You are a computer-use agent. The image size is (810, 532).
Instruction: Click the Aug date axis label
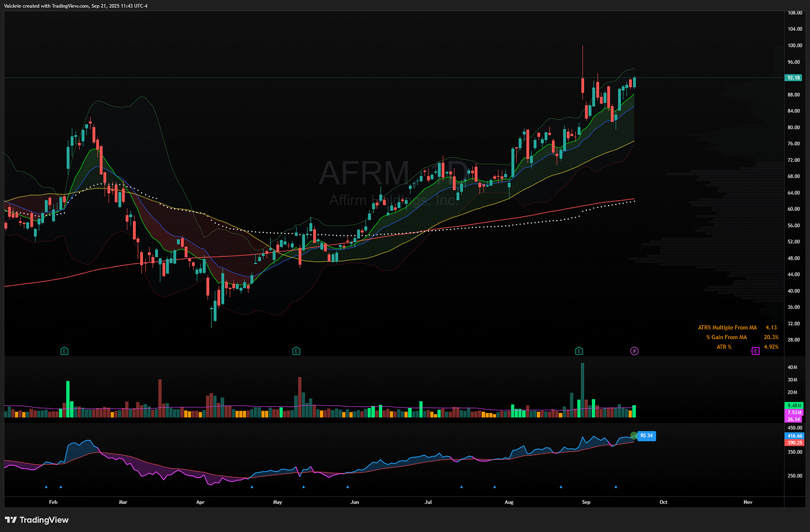pos(509,502)
